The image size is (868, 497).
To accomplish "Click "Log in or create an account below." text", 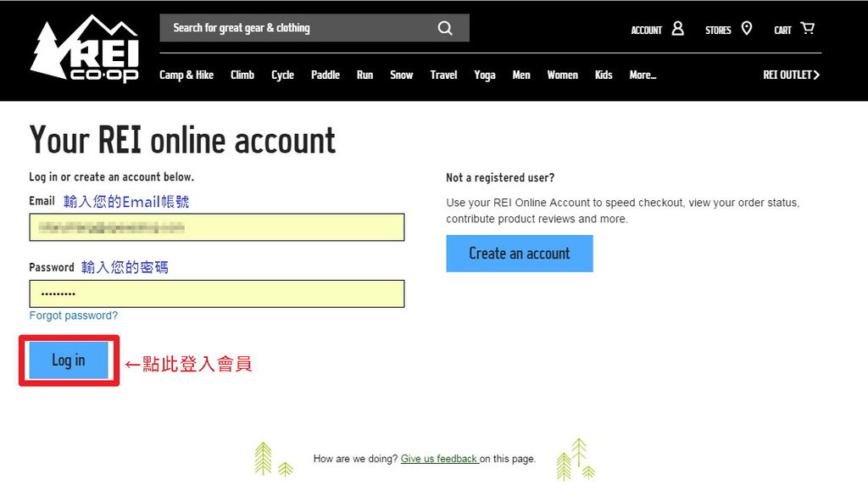I will (x=112, y=176).
